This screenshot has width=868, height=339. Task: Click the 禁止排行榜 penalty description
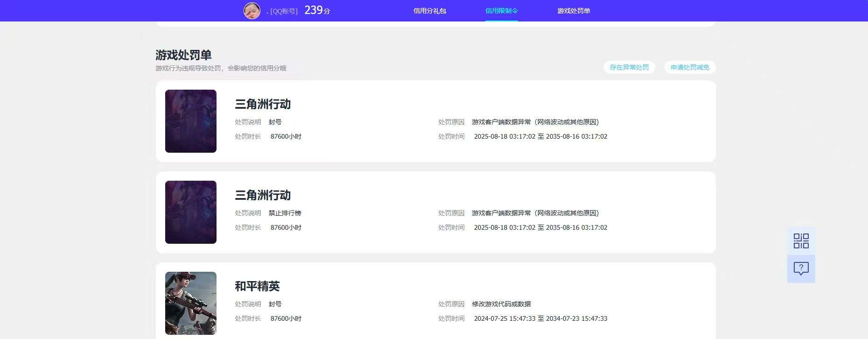(285, 213)
